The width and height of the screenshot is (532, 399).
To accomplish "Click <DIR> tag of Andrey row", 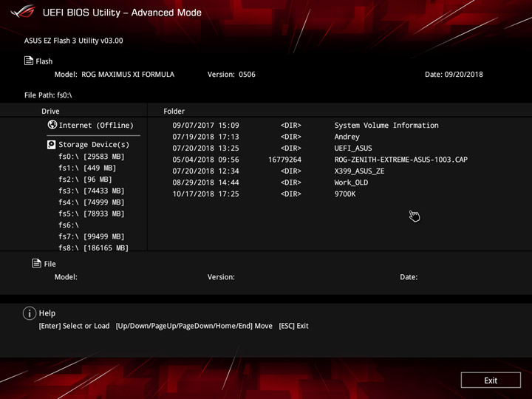I will (291, 137).
